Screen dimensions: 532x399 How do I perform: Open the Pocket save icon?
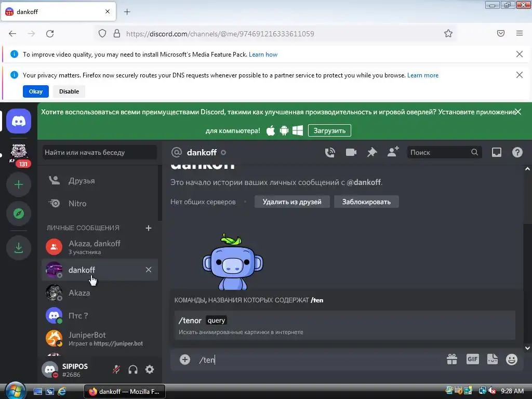point(501,33)
